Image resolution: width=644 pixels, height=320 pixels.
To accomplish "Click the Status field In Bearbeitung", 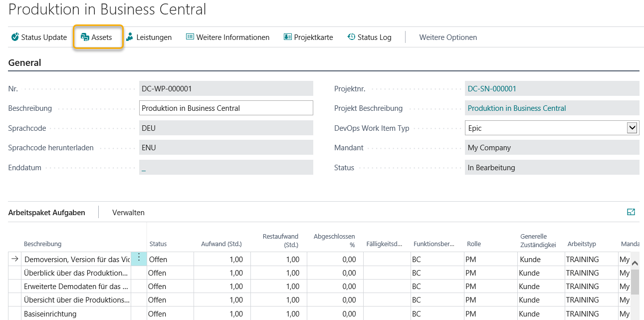I will pyautogui.click(x=552, y=168).
